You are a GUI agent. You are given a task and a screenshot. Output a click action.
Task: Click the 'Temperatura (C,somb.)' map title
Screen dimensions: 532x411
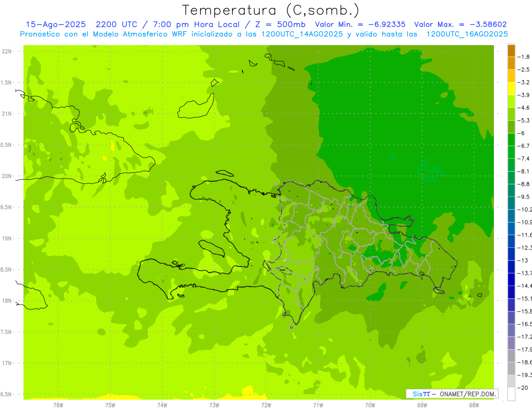[x=270, y=10]
